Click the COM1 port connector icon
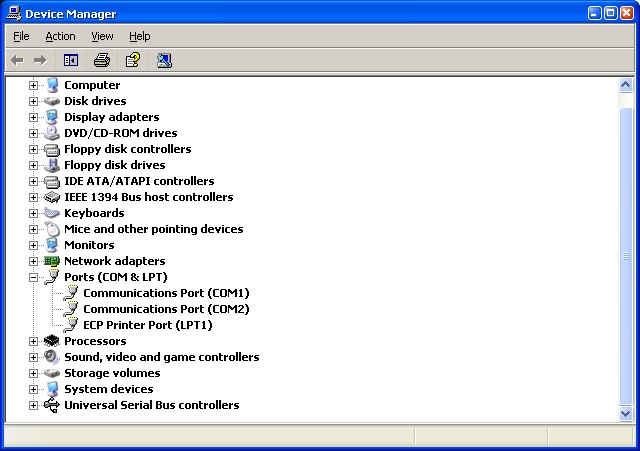The width and height of the screenshot is (640, 451). pyautogui.click(x=71, y=293)
